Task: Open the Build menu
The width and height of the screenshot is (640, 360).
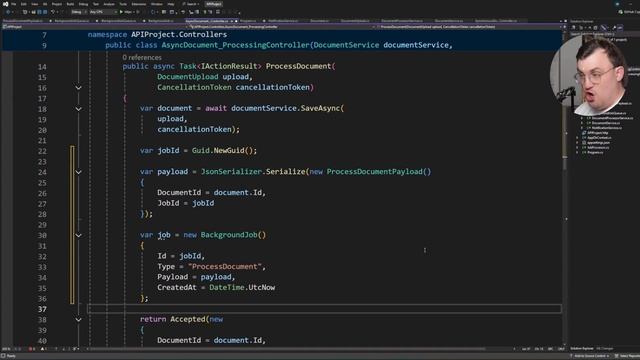Action: [70, 4]
